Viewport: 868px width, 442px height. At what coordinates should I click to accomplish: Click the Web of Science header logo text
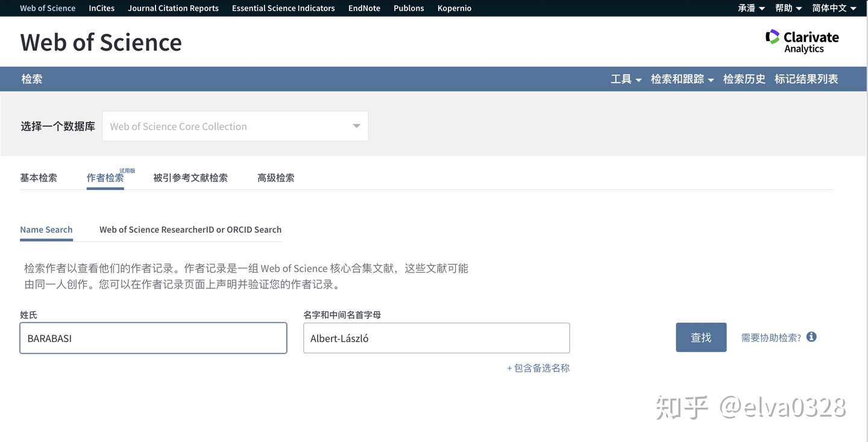(100, 42)
